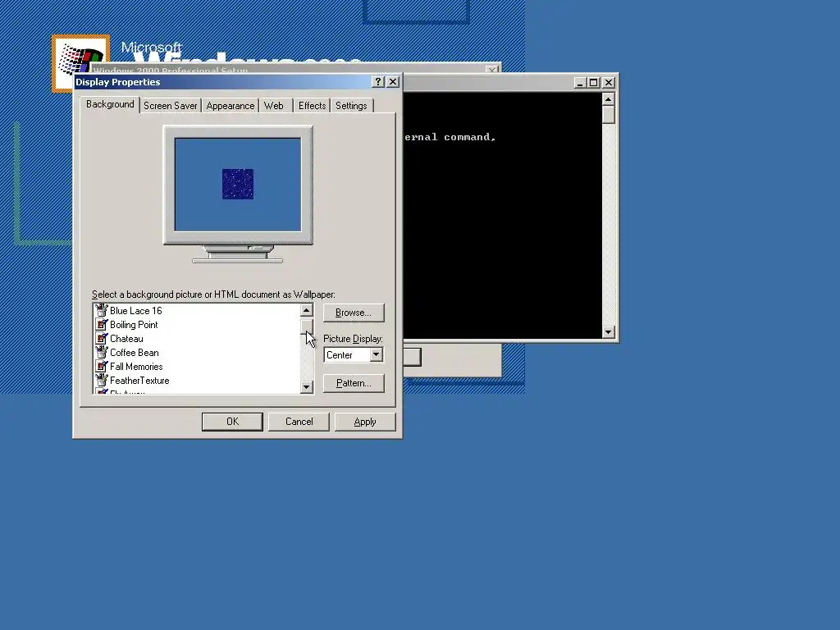This screenshot has height=630, width=840.
Task: Expand the Picture Display dropdown arrow
Action: pyautogui.click(x=376, y=354)
